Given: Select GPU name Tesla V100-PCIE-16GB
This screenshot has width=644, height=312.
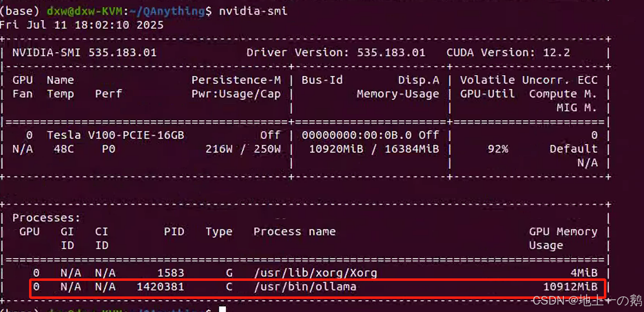Looking at the screenshot, I should click(115, 135).
